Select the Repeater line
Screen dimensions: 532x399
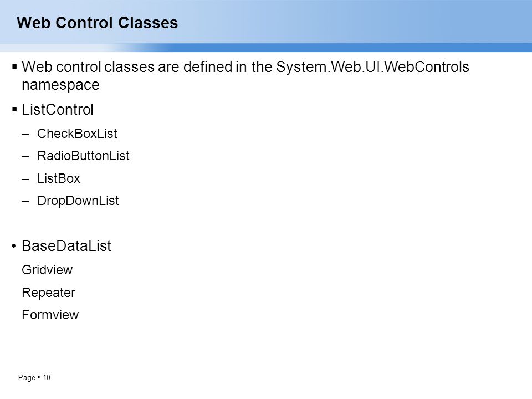point(49,293)
